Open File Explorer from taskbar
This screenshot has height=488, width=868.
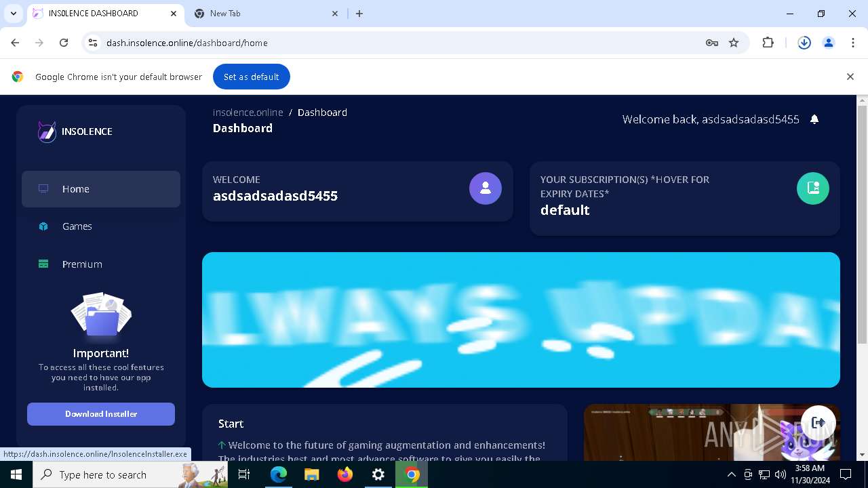(312, 474)
